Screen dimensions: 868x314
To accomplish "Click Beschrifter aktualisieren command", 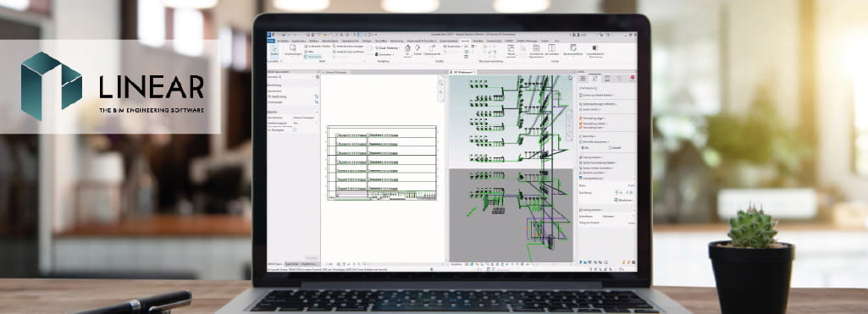I will click(x=594, y=141).
